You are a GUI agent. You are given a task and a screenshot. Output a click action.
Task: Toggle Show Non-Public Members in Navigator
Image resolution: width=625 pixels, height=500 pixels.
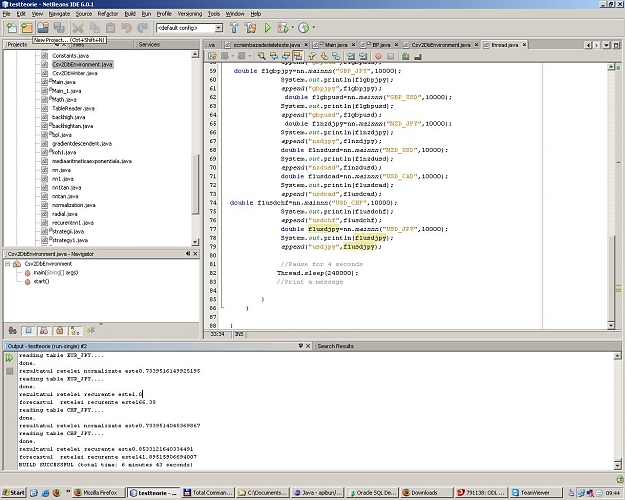pos(59,331)
